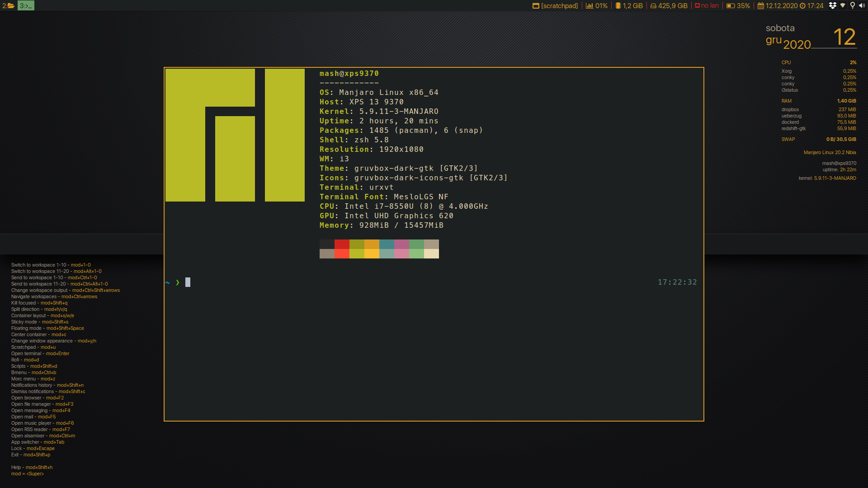
Task: Click the red no lan indicator
Action: click(707, 6)
